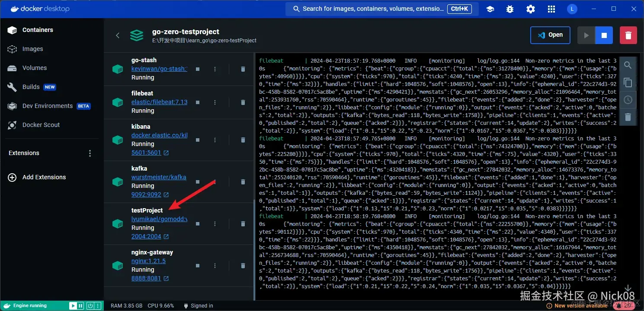
Task: Toggle log timestamps clock icon
Action: 628,100
